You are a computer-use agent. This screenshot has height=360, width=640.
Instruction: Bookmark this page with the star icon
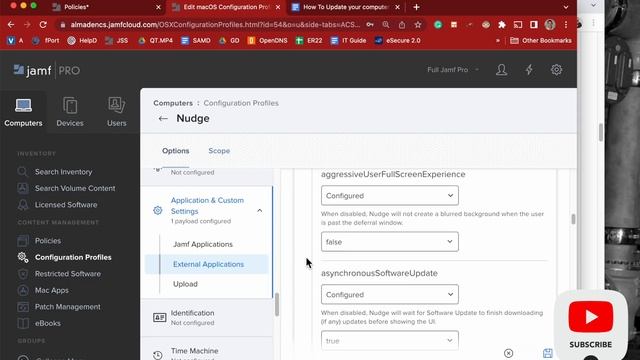tap(418, 24)
